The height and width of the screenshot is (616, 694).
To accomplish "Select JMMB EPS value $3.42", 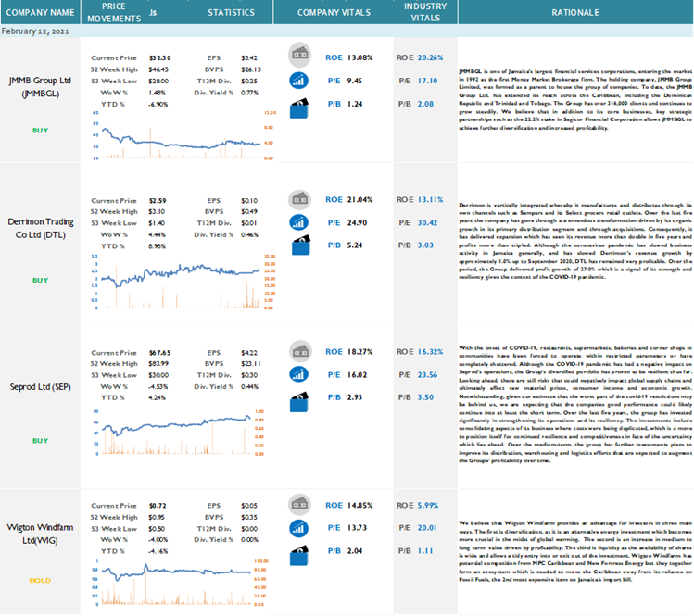I will tap(249, 58).
